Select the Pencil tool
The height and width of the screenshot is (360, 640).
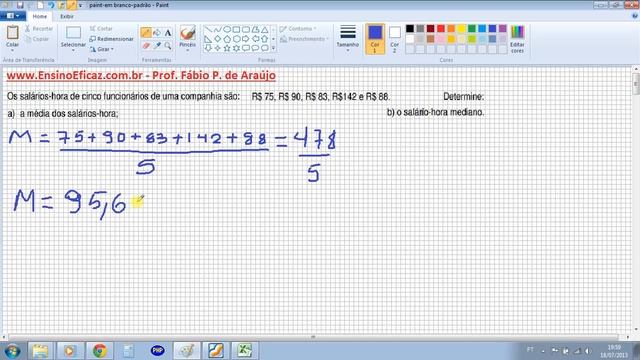[x=146, y=33]
